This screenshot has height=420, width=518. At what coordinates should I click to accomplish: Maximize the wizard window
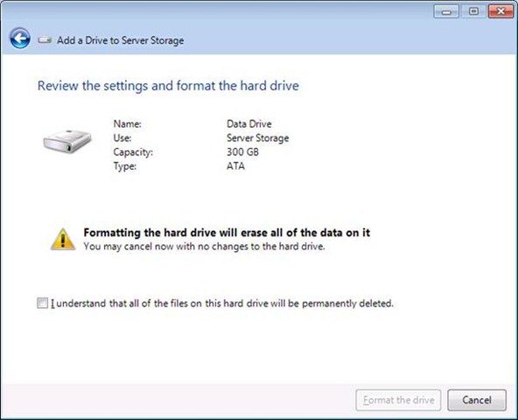(x=473, y=11)
